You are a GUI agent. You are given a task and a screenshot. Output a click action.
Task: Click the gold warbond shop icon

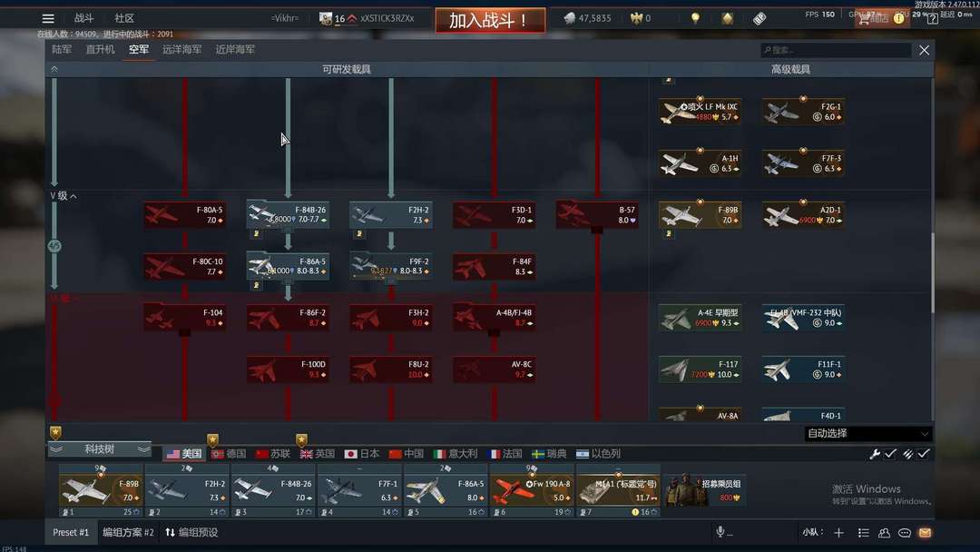coord(727,19)
